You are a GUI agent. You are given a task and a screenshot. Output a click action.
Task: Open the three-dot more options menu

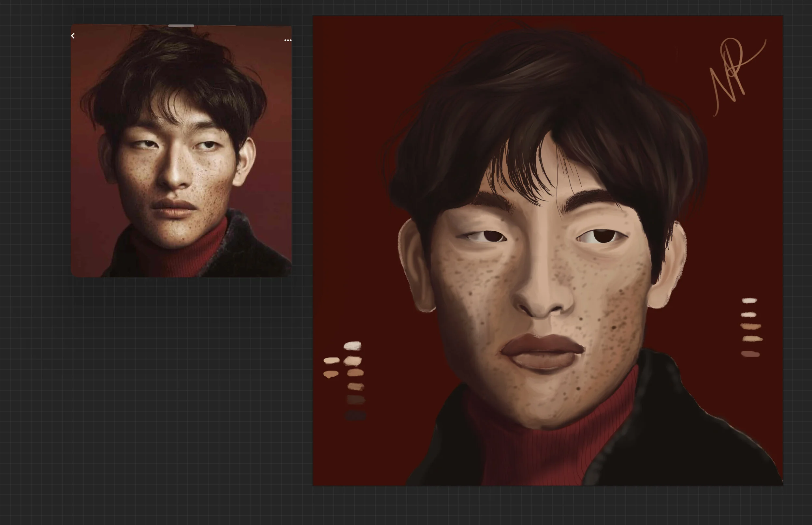coord(288,40)
